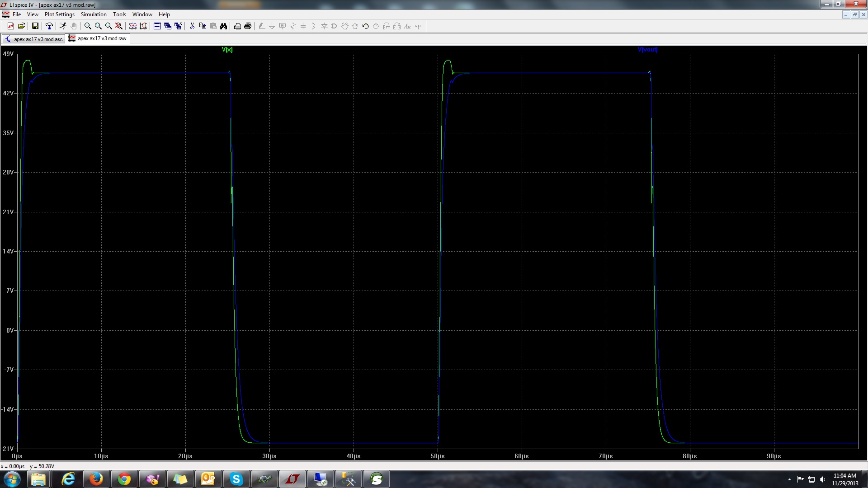Switch to the apex ax17 v3 mod.asc tab
The width and height of the screenshot is (868, 488).
33,39
